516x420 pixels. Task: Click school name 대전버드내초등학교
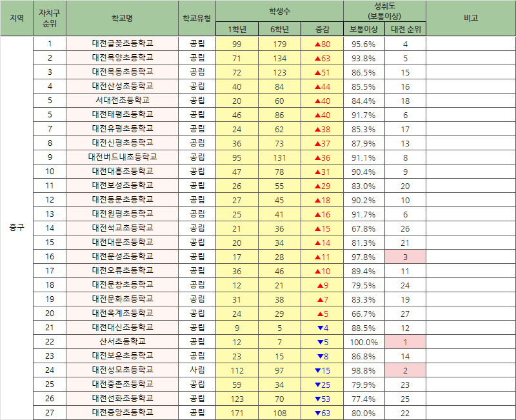pos(122,157)
